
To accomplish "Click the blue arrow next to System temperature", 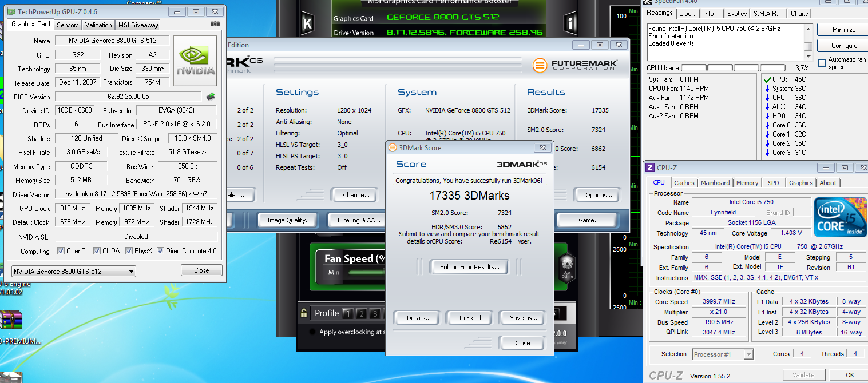I will pyautogui.click(x=767, y=88).
